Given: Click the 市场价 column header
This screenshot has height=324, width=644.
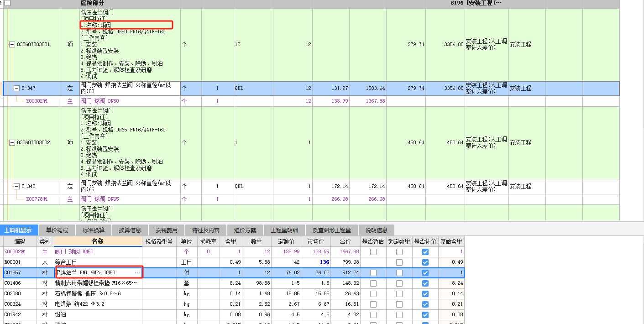Looking at the screenshot, I should click(316, 241).
